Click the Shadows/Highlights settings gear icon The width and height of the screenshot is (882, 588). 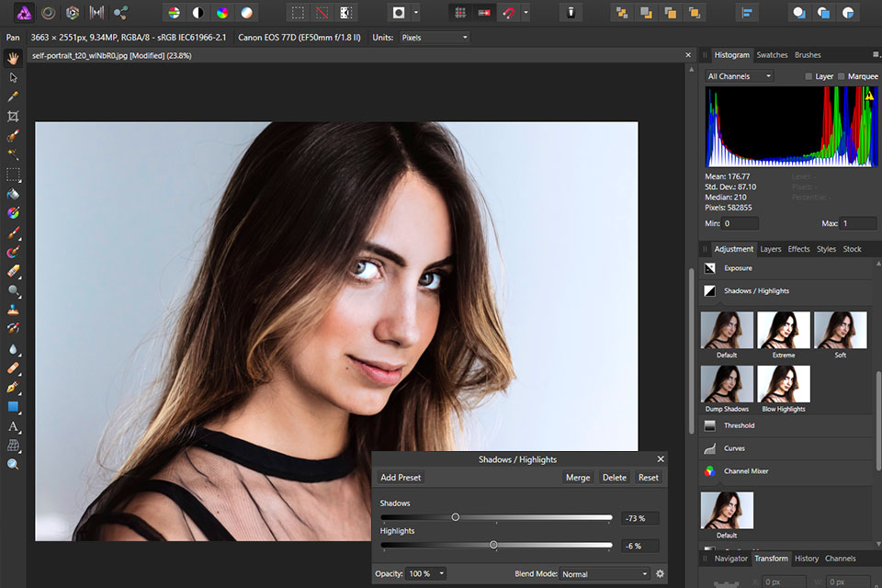pyautogui.click(x=660, y=574)
